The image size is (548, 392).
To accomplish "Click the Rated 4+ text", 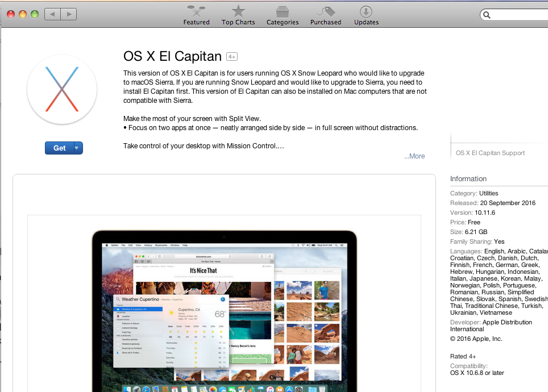I will (x=463, y=356).
